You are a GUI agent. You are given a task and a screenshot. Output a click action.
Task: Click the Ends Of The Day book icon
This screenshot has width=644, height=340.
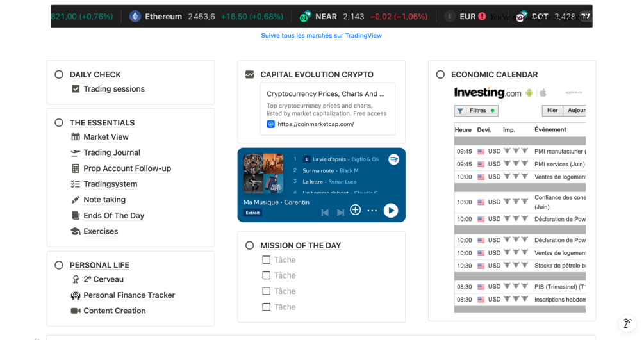[x=75, y=215]
